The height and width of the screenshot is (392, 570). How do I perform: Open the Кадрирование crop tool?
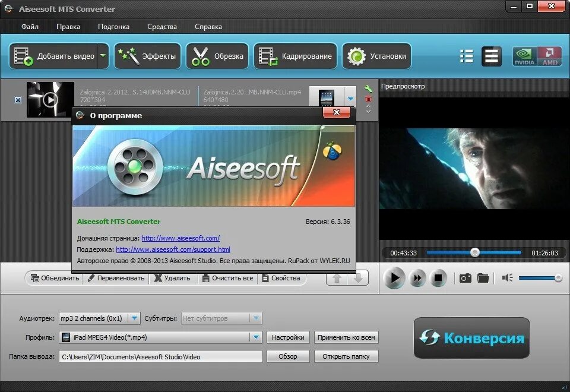click(295, 56)
